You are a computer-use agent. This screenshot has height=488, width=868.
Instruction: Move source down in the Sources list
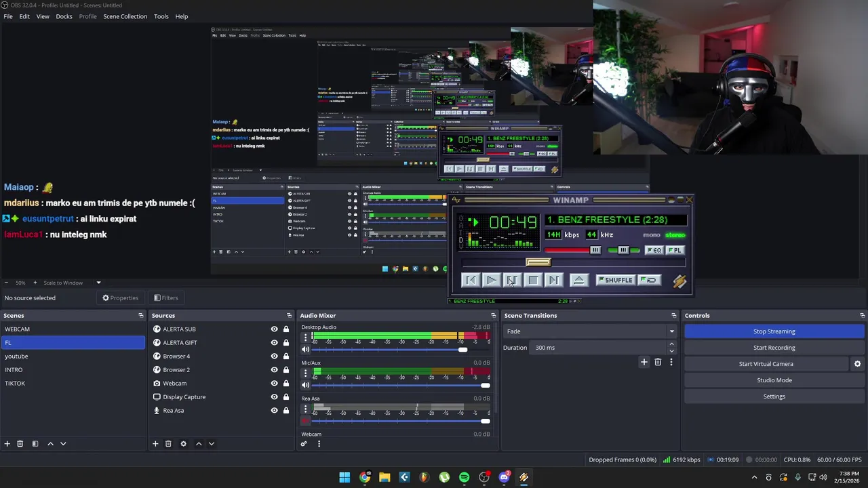pyautogui.click(x=212, y=444)
